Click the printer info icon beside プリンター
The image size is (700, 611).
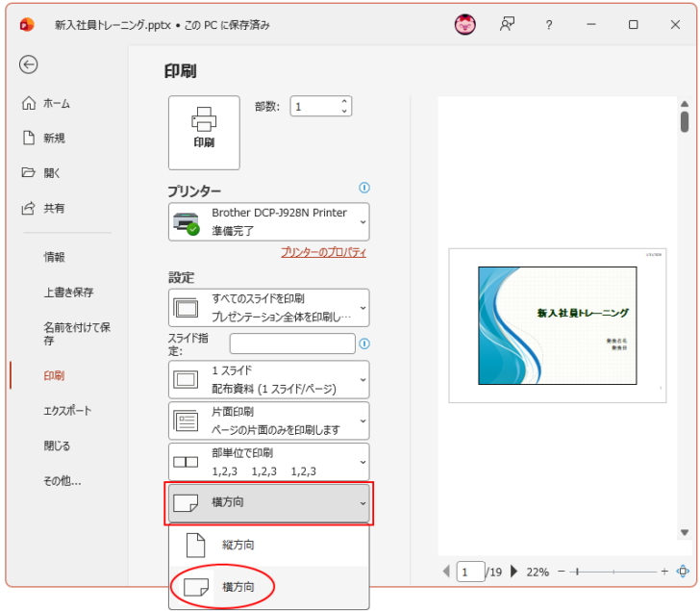pyautogui.click(x=364, y=188)
